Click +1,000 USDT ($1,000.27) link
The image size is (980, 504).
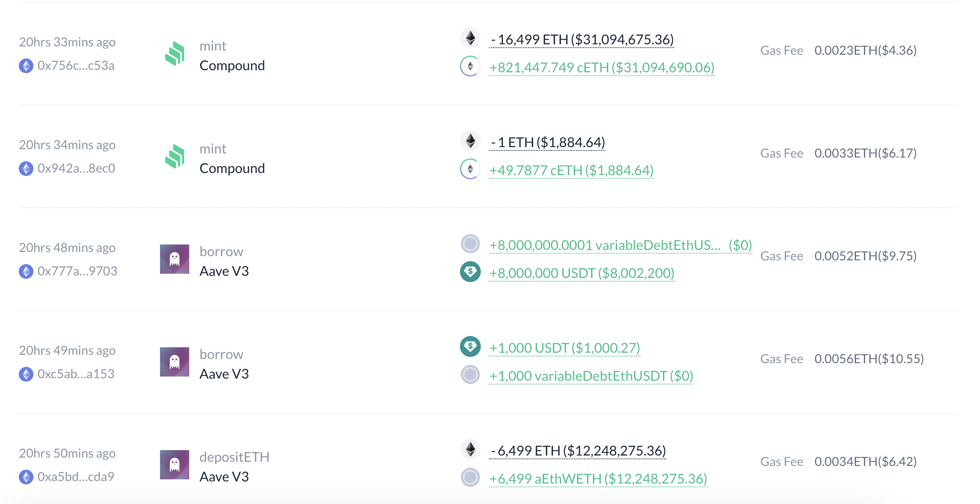[565, 348]
